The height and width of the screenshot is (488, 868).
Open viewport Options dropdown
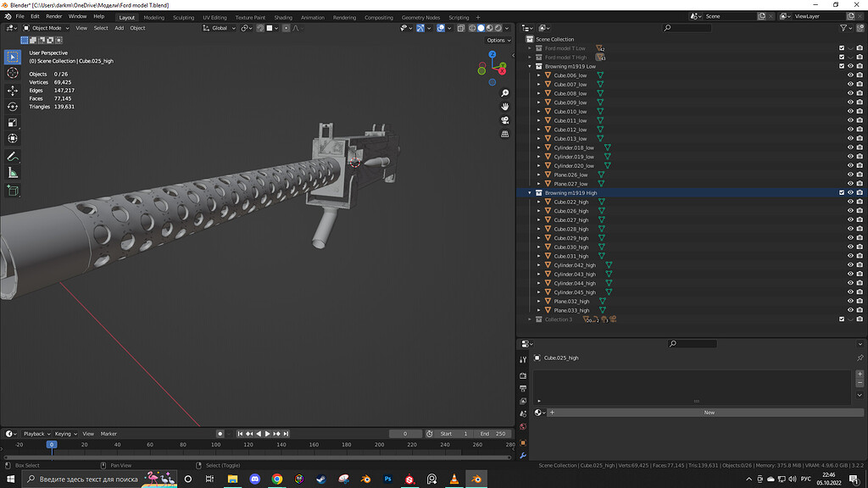pyautogui.click(x=498, y=40)
